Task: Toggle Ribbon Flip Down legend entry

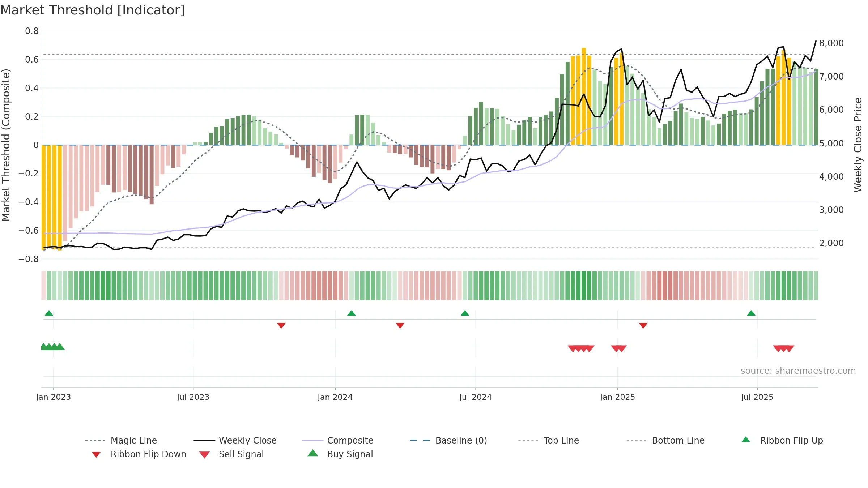Action: [139, 454]
